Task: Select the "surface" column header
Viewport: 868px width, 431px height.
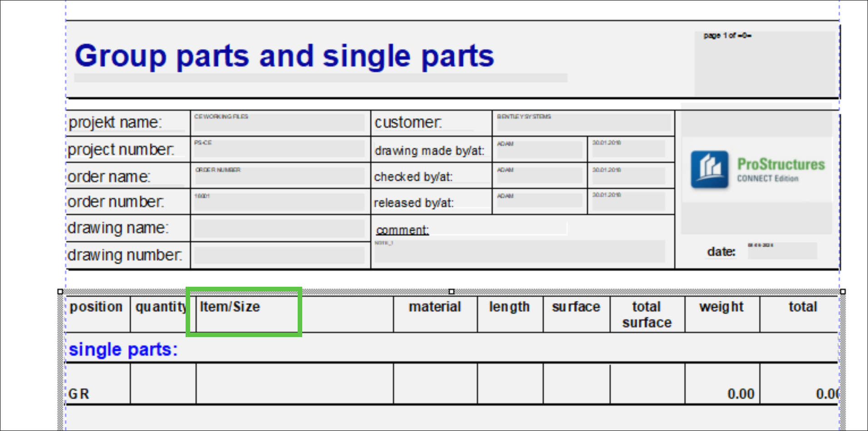Action: [576, 307]
